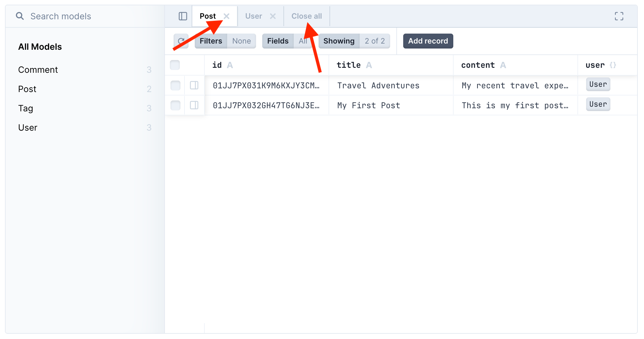
Task: Click the refresh records icon
Action: coord(181,41)
